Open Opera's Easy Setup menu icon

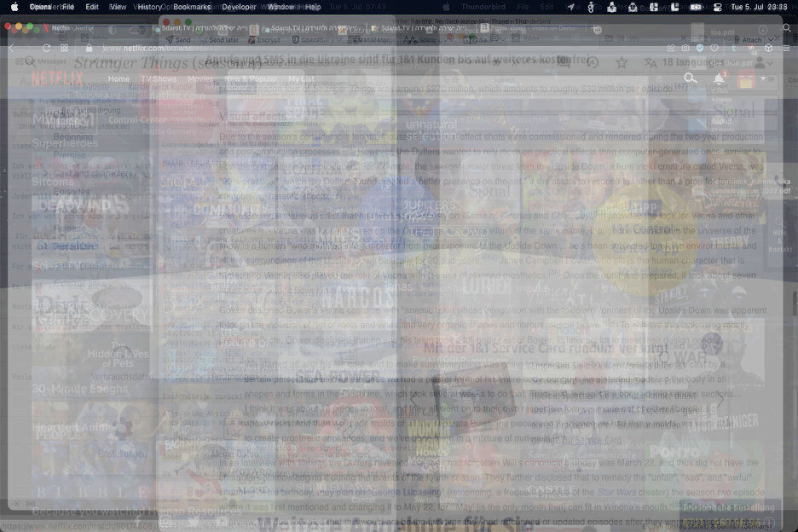point(786,48)
